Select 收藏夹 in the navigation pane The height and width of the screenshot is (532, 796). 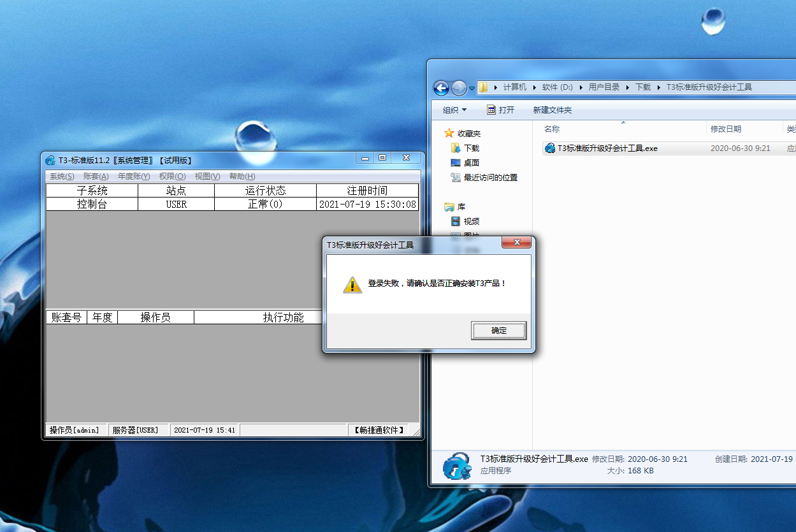pos(469,134)
